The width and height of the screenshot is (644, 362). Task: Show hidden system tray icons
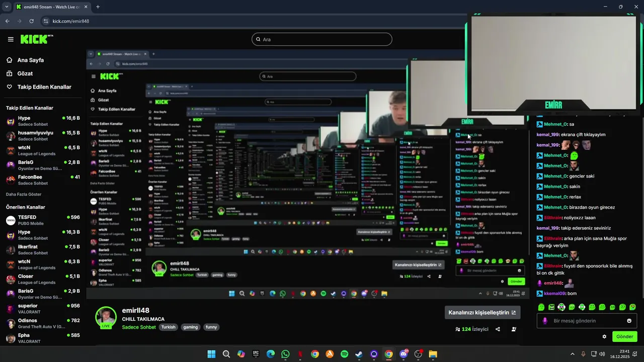(572, 354)
